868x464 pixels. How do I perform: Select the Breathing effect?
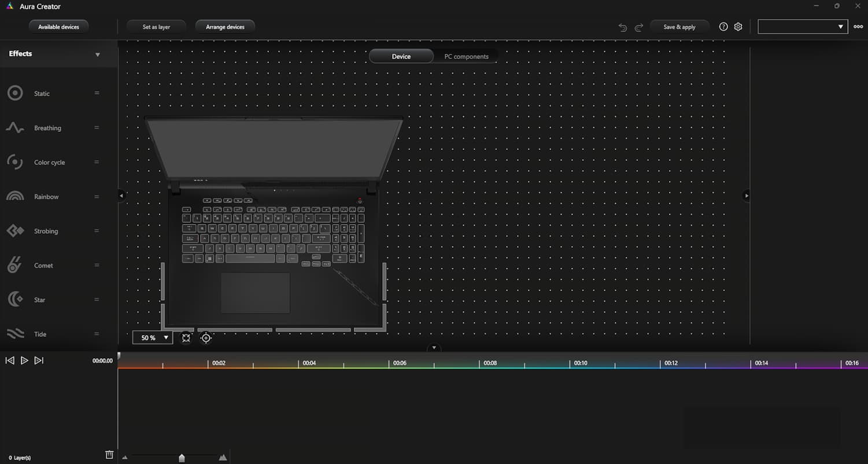click(47, 128)
